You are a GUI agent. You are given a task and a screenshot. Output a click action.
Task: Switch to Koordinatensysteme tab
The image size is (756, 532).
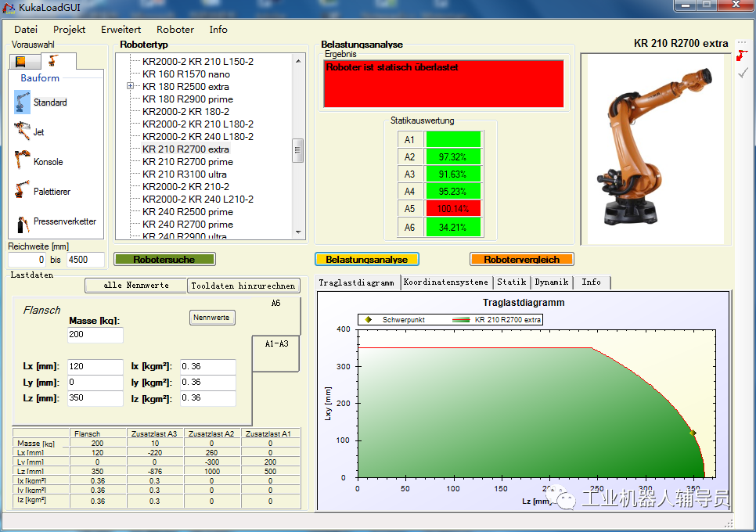446,282
